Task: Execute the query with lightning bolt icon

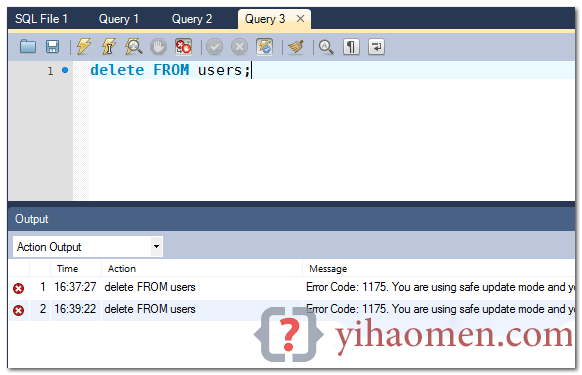Action: (x=84, y=47)
